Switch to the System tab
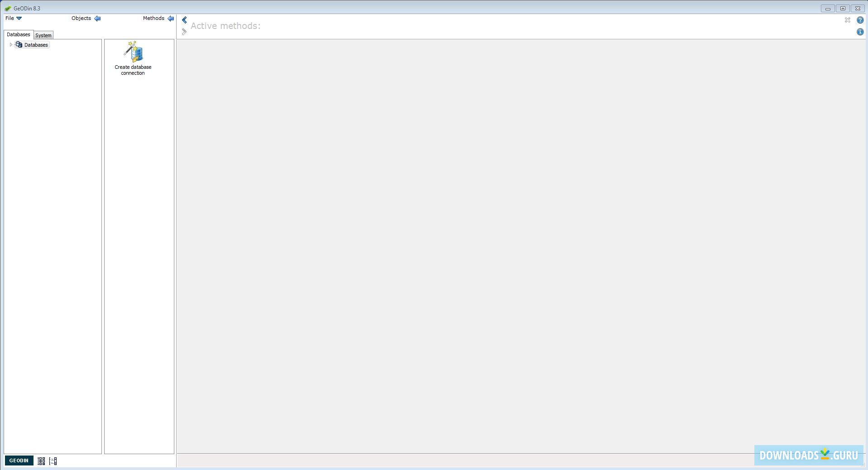This screenshot has width=868, height=470. click(43, 35)
